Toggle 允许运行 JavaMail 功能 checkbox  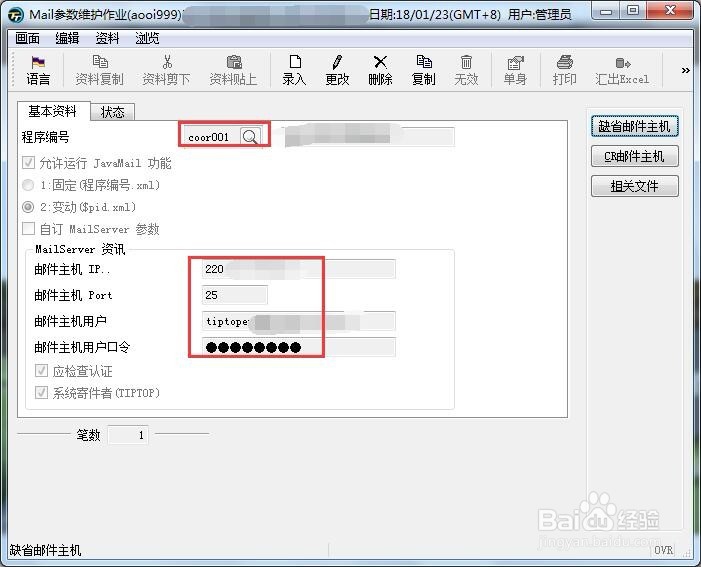pos(29,162)
